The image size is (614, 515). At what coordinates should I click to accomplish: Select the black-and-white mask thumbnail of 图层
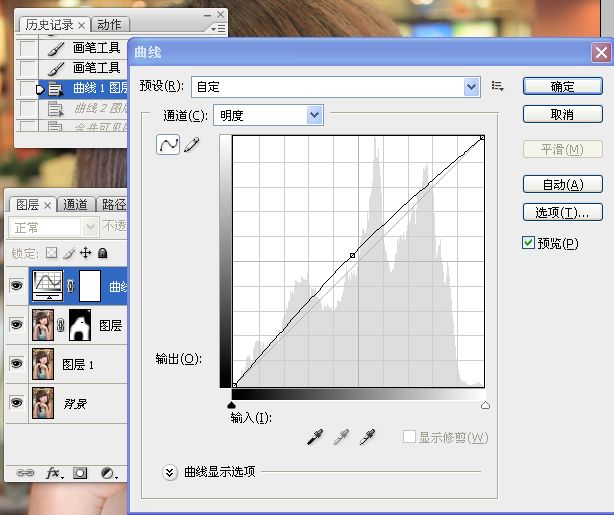80,325
